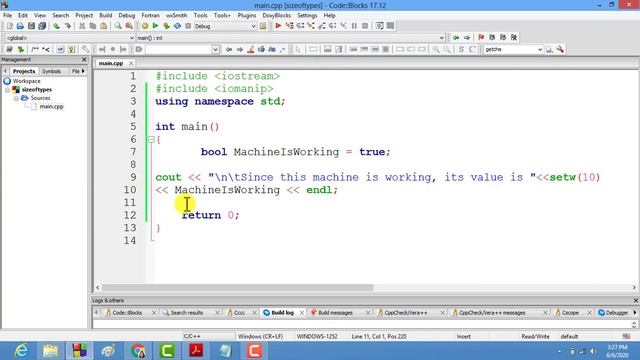Image resolution: width=640 pixels, height=360 pixels.
Task: Click the WINDOWS-1252 encoding status entry
Action: pos(317,336)
